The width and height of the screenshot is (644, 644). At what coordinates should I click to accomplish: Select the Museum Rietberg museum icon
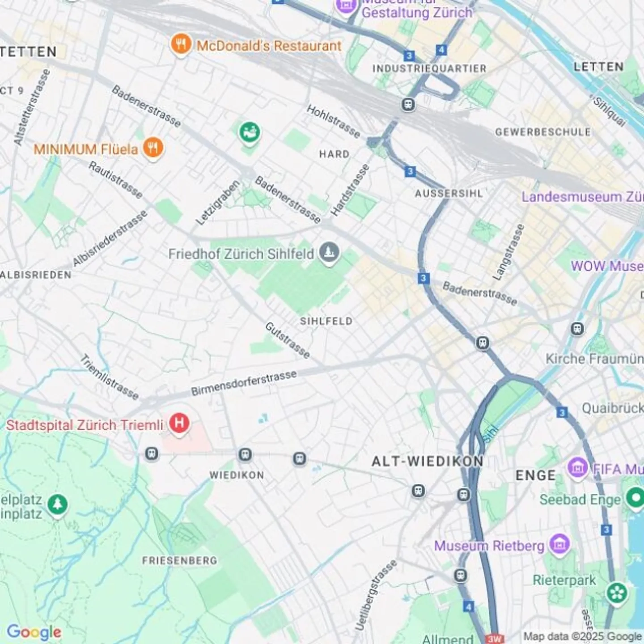coord(559,545)
